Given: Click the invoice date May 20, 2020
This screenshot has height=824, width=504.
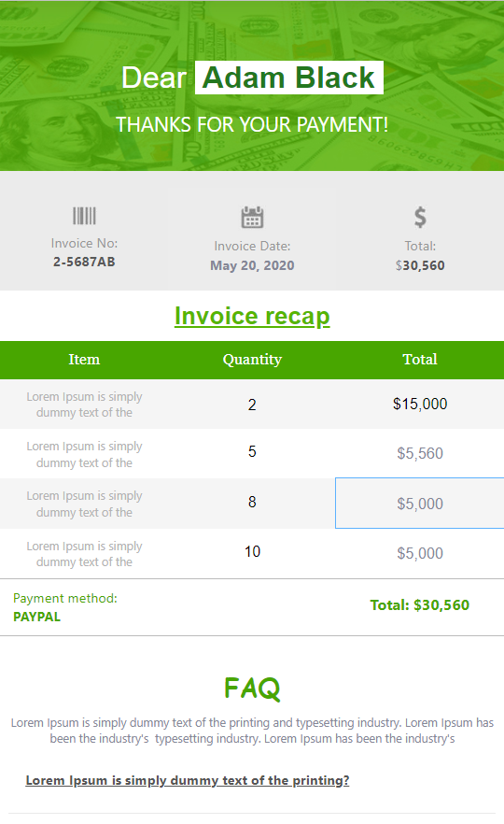Looking at the screenshot, I should 252,265.
